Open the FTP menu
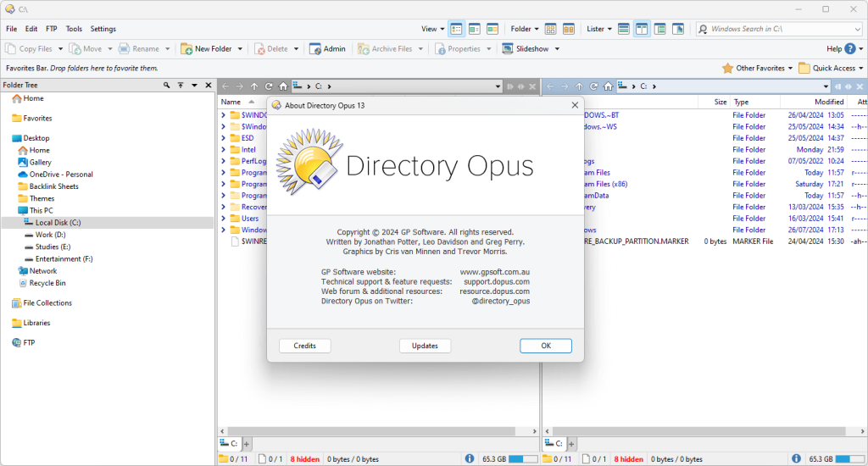The image size is (868, 466). point(52,29)
